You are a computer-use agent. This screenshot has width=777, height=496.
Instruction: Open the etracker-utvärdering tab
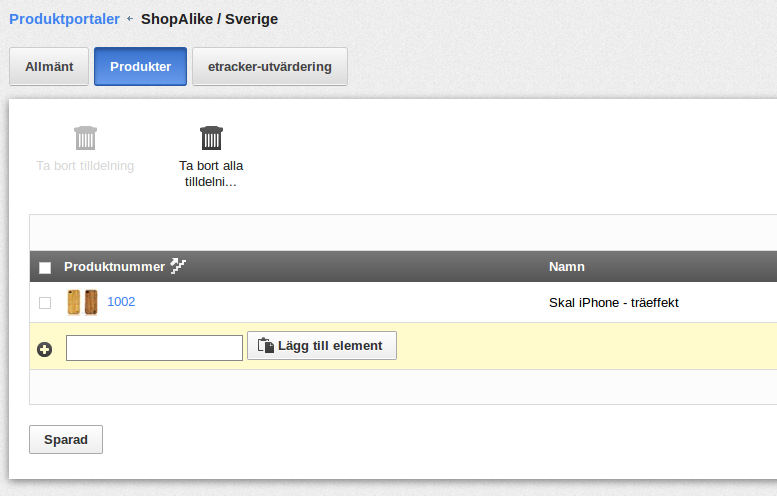270,66
